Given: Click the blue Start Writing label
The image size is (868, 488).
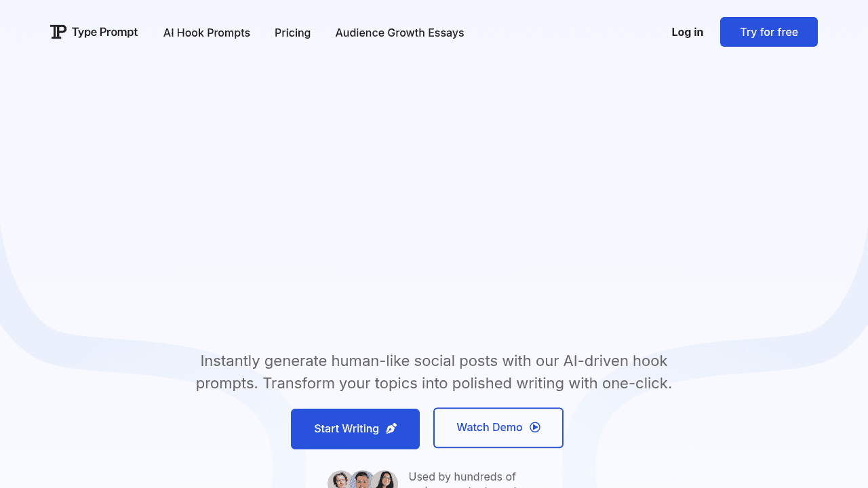Looking at the screenshot, I should point(347,428).
